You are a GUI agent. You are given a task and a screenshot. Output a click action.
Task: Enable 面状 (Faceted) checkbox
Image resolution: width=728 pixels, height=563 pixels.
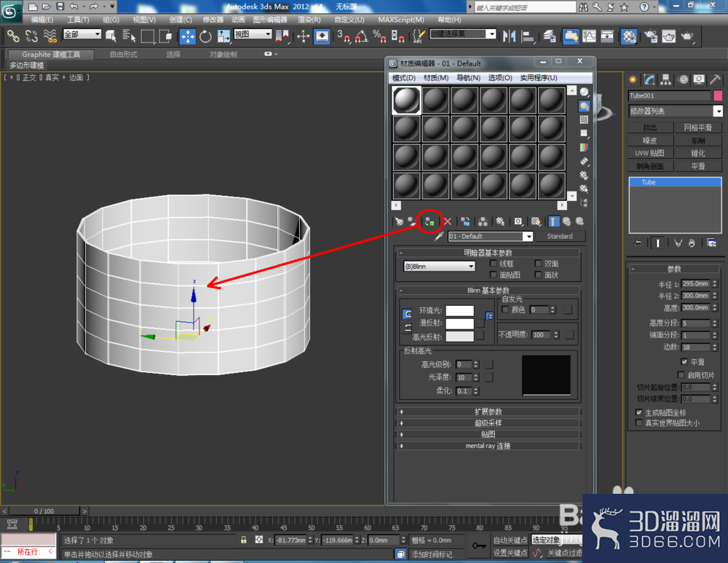538,275
